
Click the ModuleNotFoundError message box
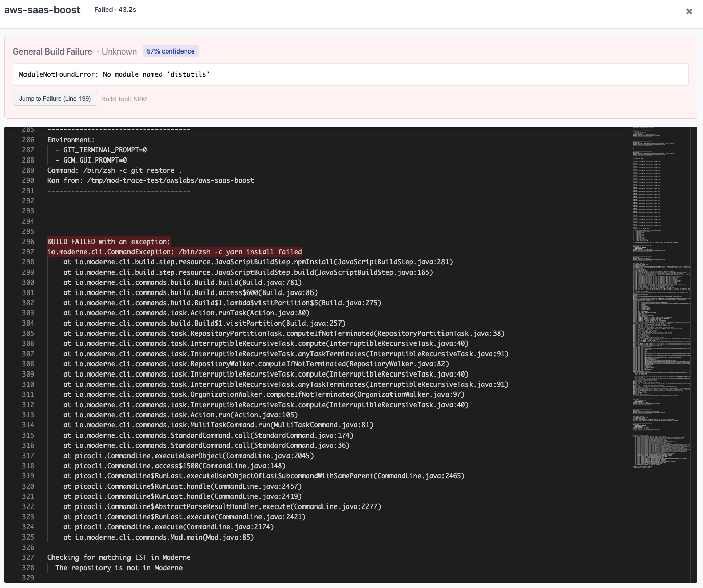351,74
